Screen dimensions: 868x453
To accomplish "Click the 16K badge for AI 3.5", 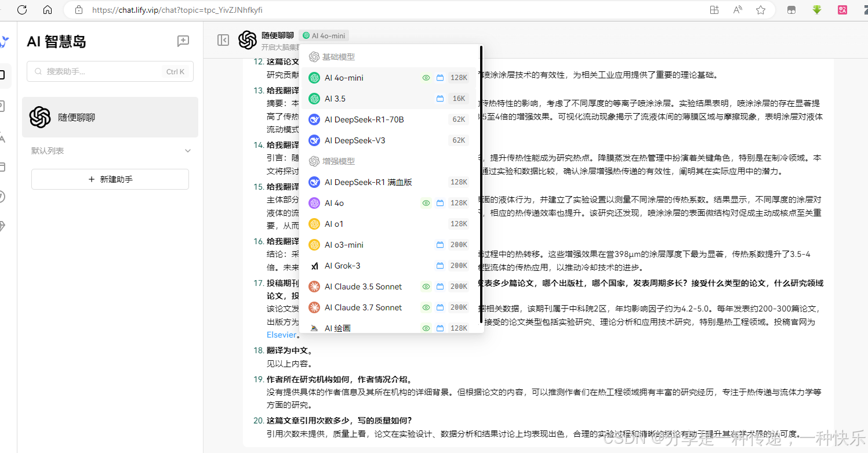I will coord(459,99).
